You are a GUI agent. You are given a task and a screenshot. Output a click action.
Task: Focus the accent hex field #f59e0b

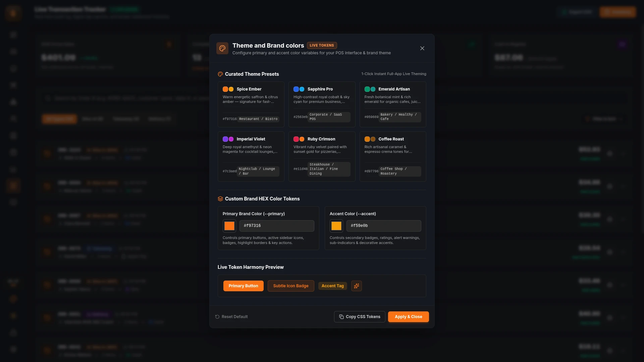pyautogui.click(x=384, y=226)
